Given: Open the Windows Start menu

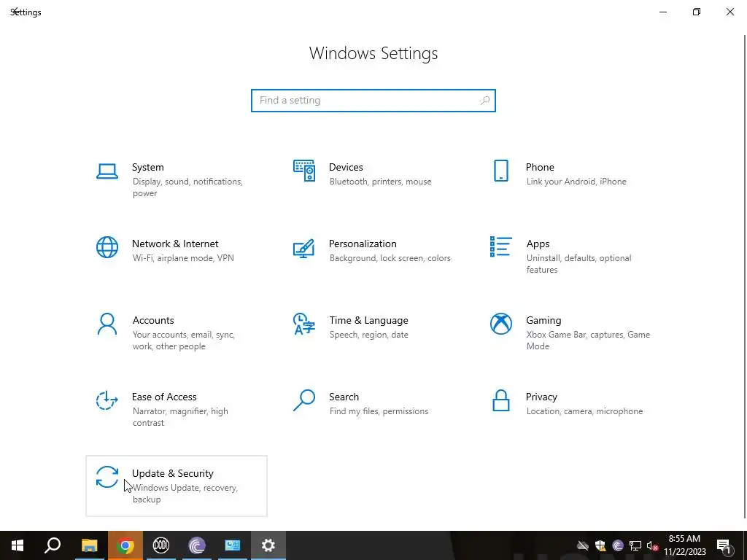Looking at the screenshot, I should [18, 545].
